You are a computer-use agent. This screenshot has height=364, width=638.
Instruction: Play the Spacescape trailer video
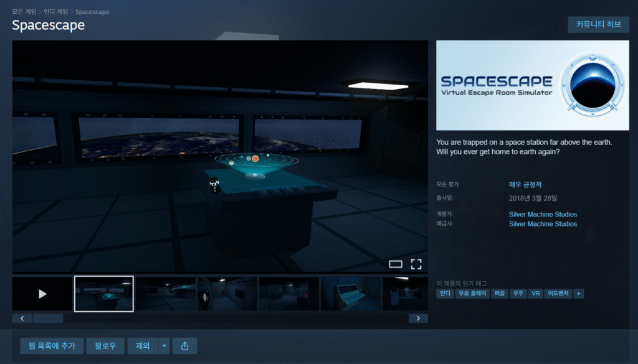point(41,292)
